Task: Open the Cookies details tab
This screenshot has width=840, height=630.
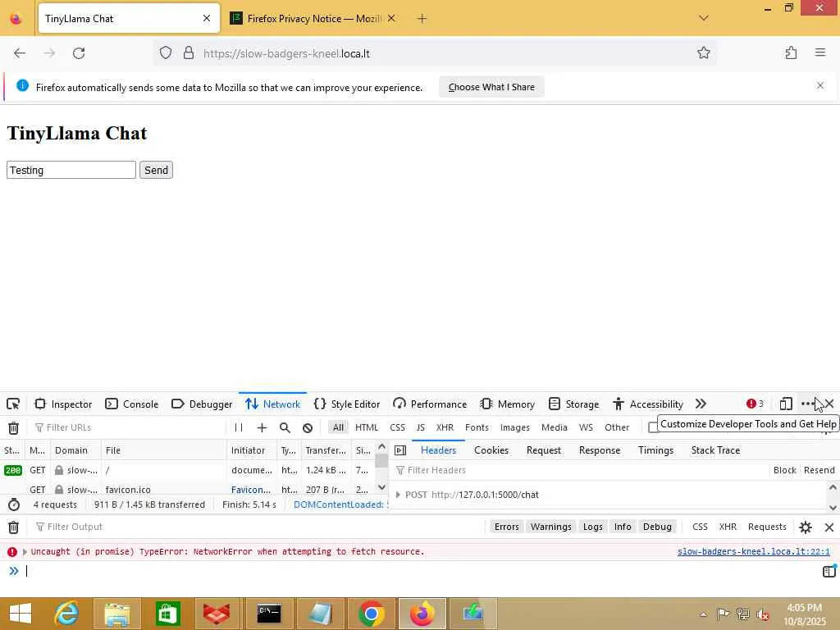Action: pos(491,450)
